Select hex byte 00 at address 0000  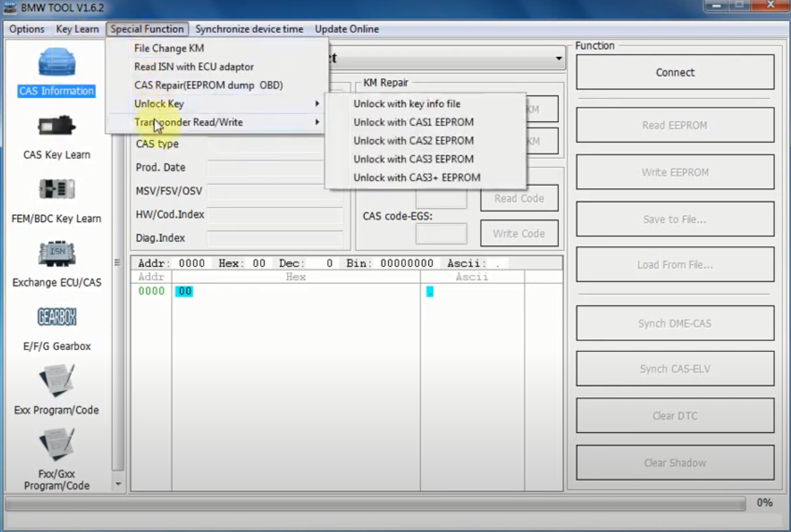184,291
